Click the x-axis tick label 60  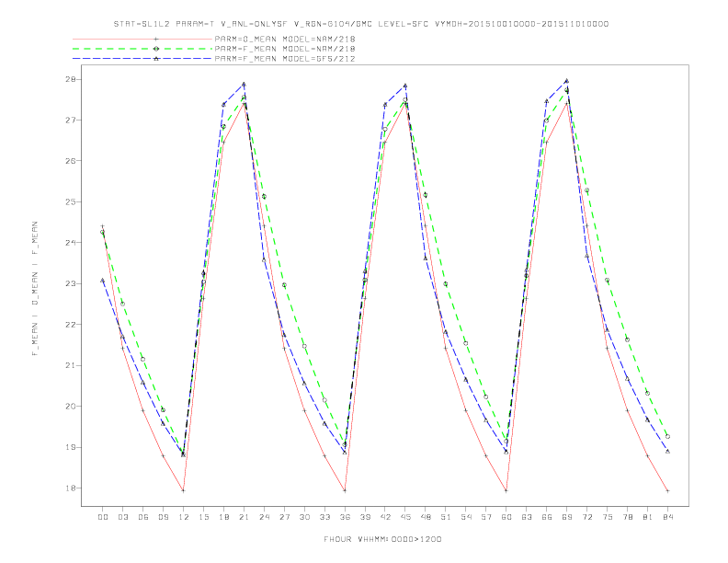tap(506, 517)
